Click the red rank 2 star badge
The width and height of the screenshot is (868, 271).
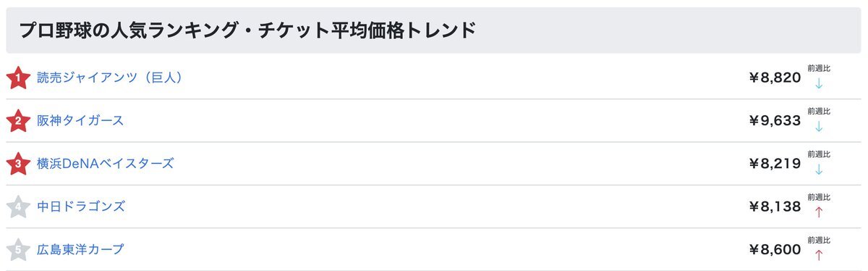click(17, 121)
